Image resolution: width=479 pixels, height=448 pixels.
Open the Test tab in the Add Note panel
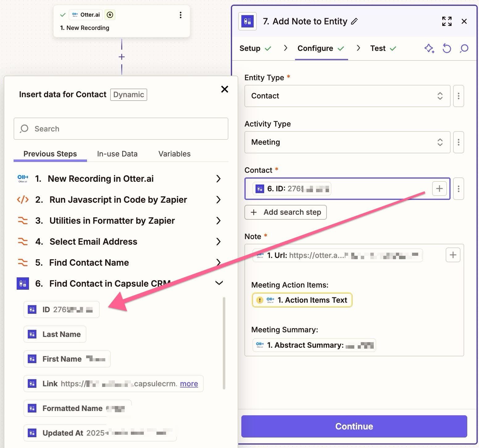pyautogui.click(x=377, y=48)
